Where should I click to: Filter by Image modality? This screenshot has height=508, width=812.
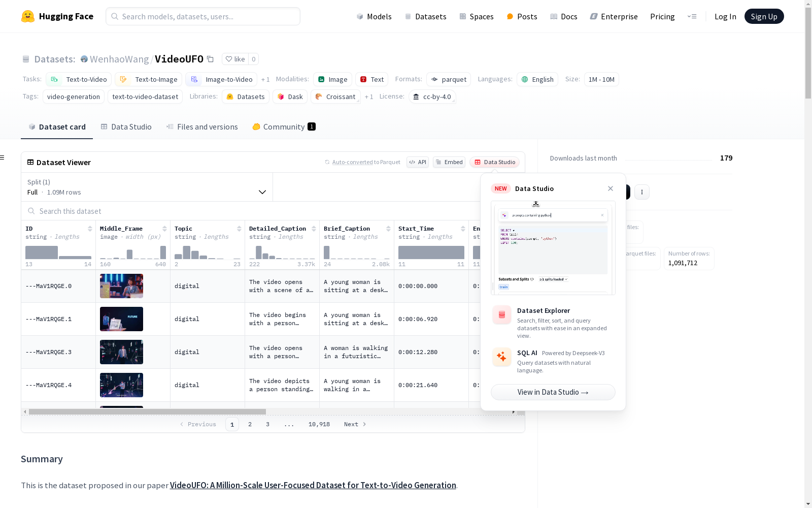coord(333,79)
